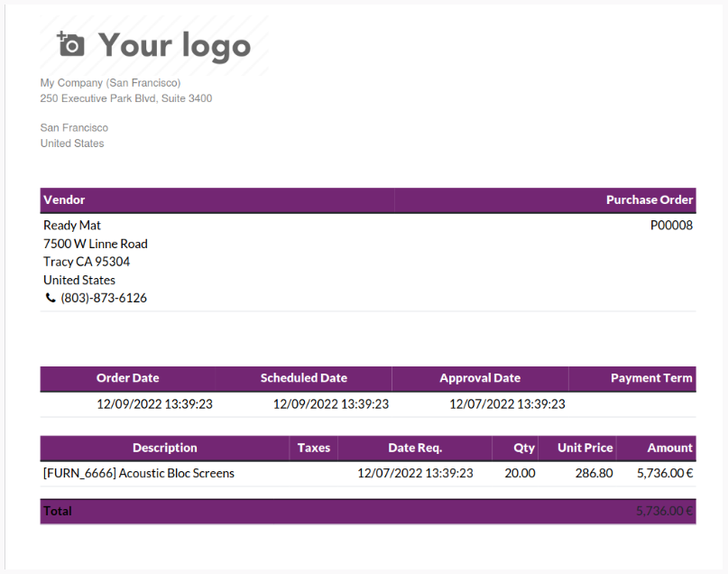Click the Approval Date header
728x574 pixels.
[x=480, y=378]
